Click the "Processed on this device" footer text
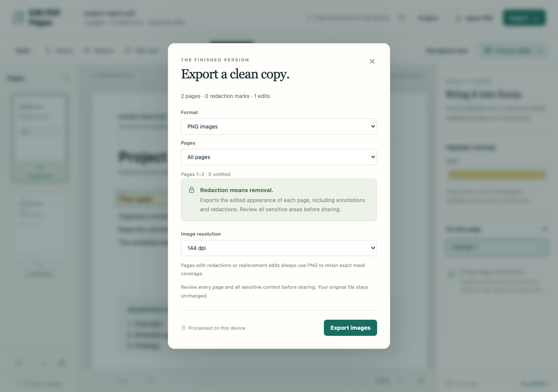 (217, 328)
